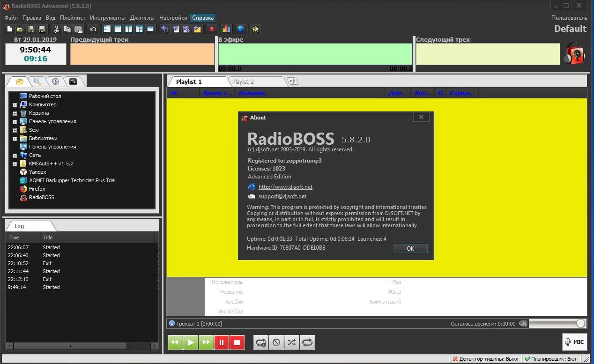Screen dimensions: 594x364
Task: Expand the first Панель управления tree node
Action: [15, 122]
